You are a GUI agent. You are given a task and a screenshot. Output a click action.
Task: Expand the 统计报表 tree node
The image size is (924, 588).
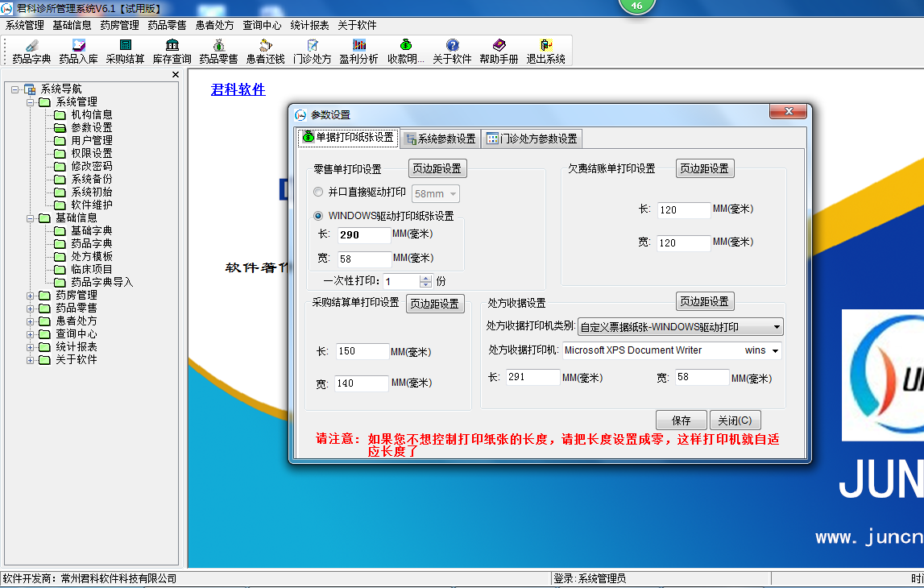coord(30,348)
